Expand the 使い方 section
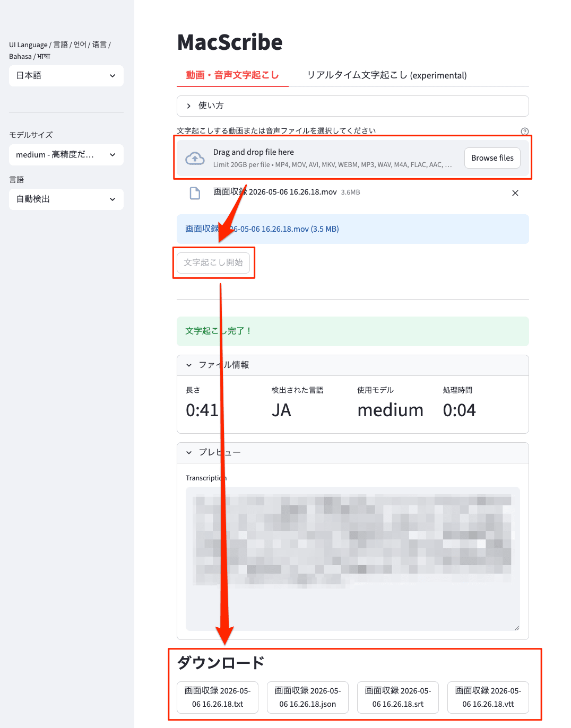 pos(353,106)
